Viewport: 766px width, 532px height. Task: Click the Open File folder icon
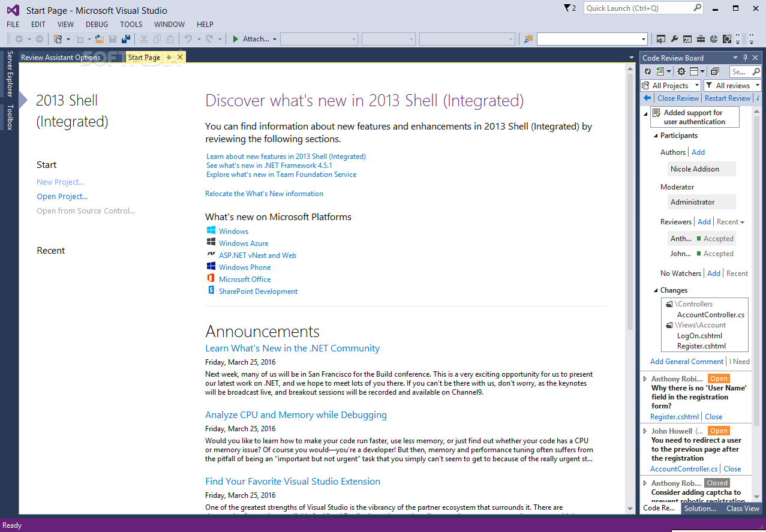100,39
